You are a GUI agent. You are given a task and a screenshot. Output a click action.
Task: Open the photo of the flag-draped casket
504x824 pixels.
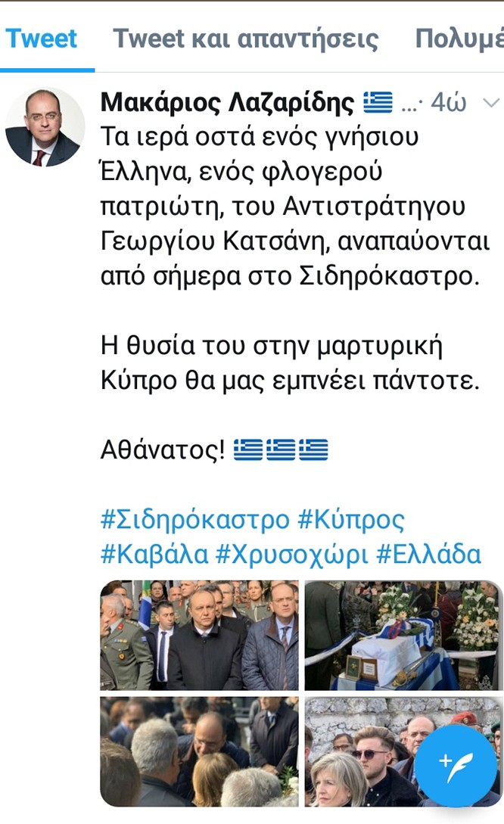(403, 636)
